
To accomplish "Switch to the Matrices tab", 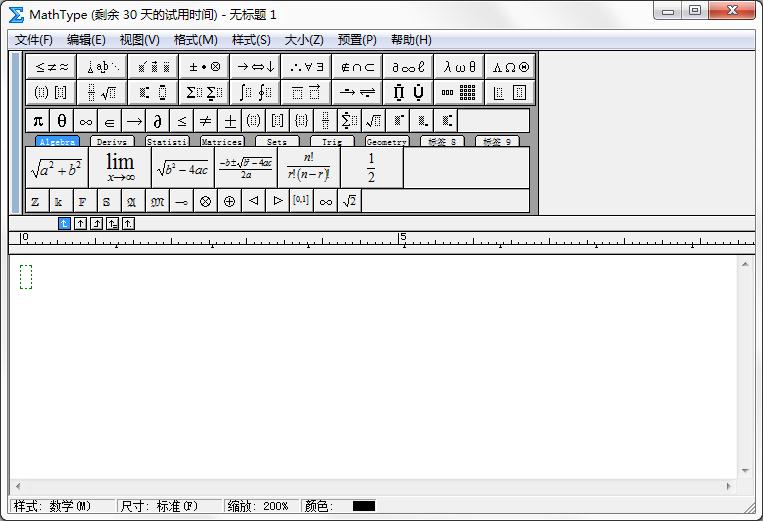I will 221,142.
